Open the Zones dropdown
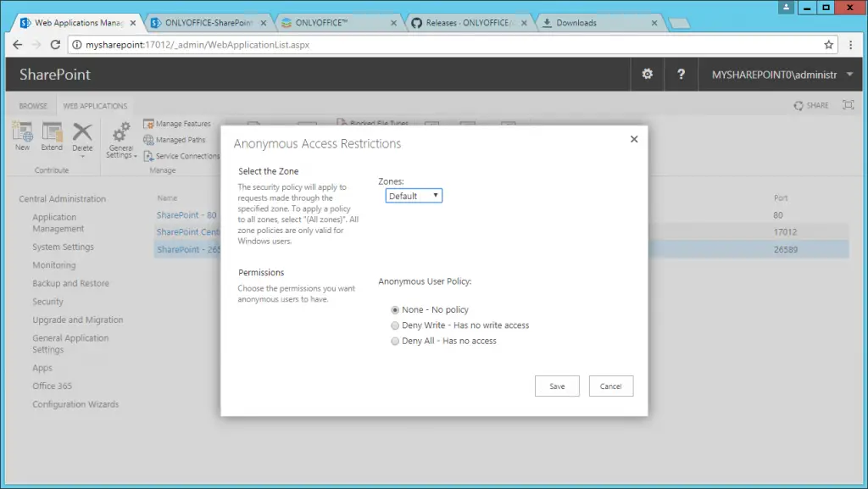 (414, 196)
